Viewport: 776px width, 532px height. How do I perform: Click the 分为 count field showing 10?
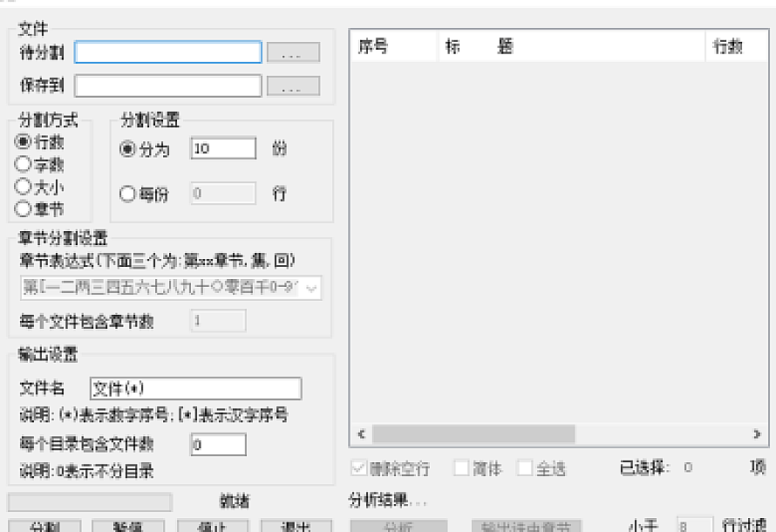point(223,149)
